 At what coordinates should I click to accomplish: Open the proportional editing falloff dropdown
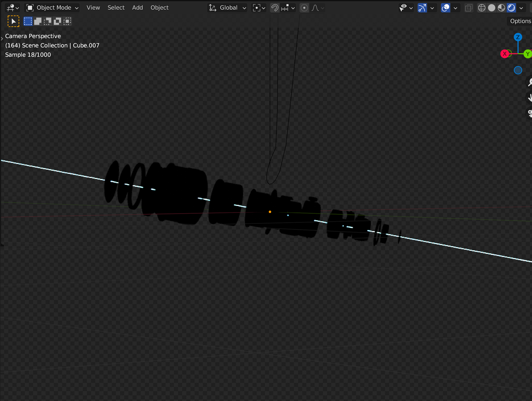pyautogui.click(x=318, y=8)
